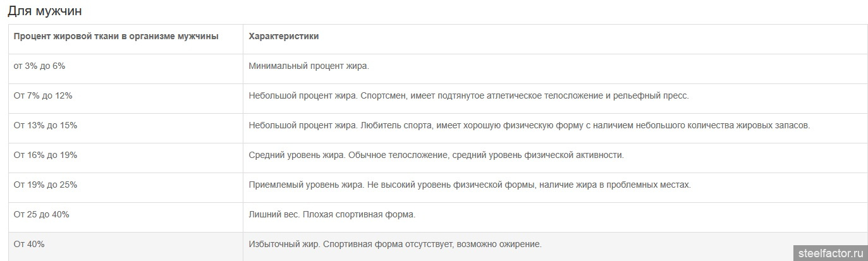Click the 'Процент жировой ткани в организме мужчины' column header
Screen dimensions: 868x261
tap(116, 37)
